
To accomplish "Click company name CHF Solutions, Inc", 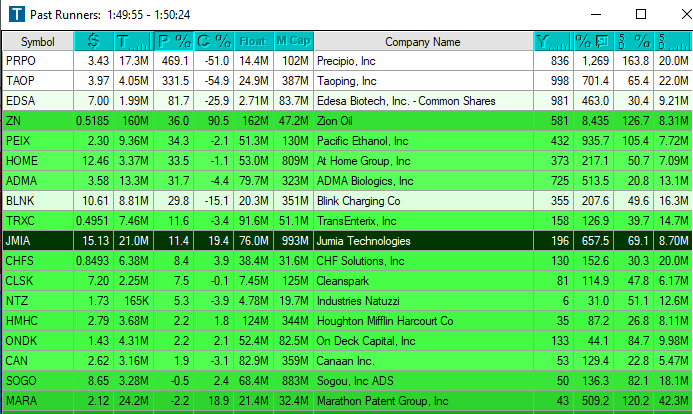I will tap(360, 261).
